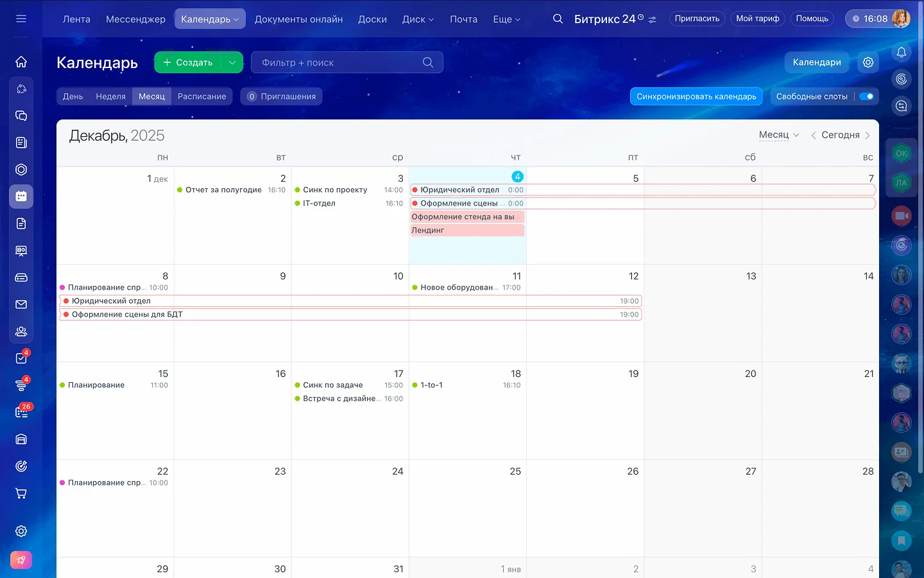Click the rocket icon at sidebar bottom

tap(21, 560)
